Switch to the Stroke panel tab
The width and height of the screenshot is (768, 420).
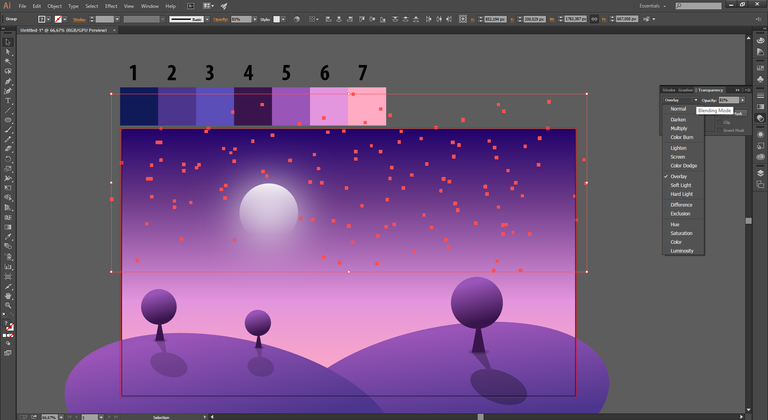[x=669, y=90]
